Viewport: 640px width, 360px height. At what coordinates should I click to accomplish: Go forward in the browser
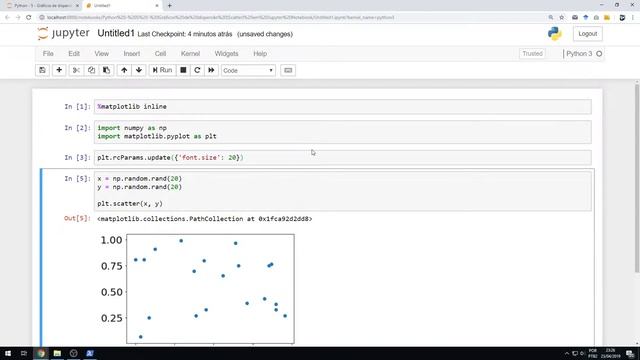pyautogui.click(x=18, y=18)
